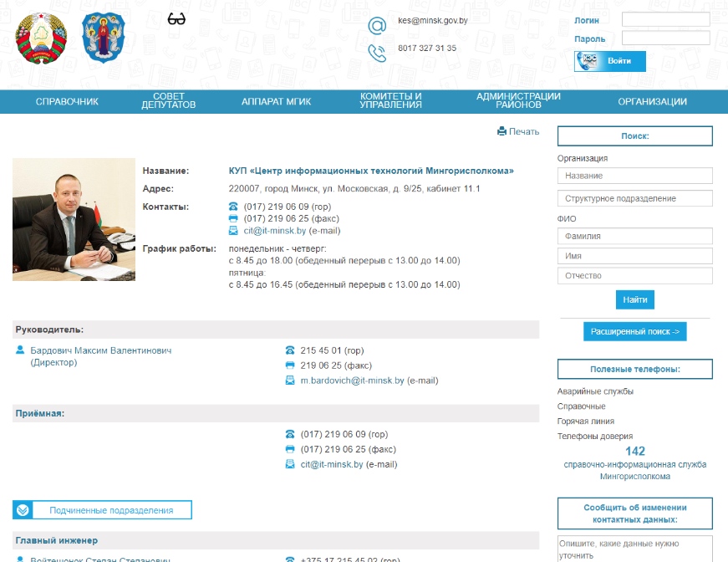Screen dimensions: 728x562
Task: Open Расширенный поиск advanced search
Action: pyautogui.click(x=635, y=332)
